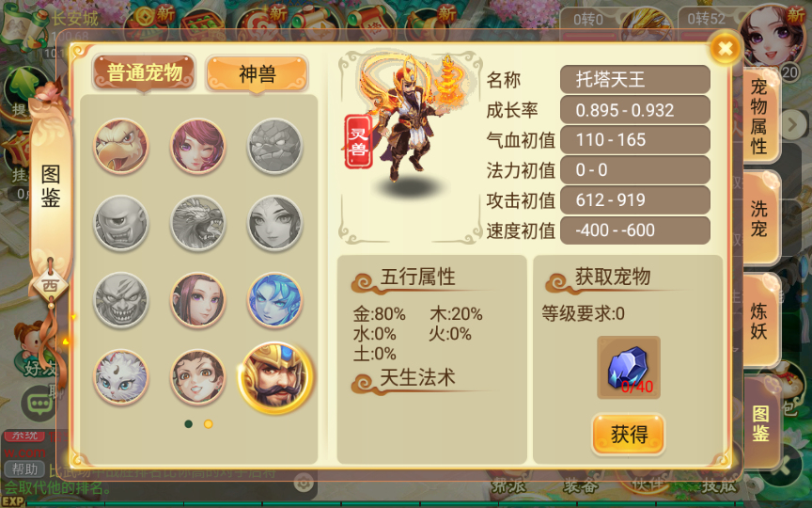The width and height of the screenshot is (812, 508).
Task: Select the white cat pet portrait
Action: pyautogui.click(x=120, y=377)
